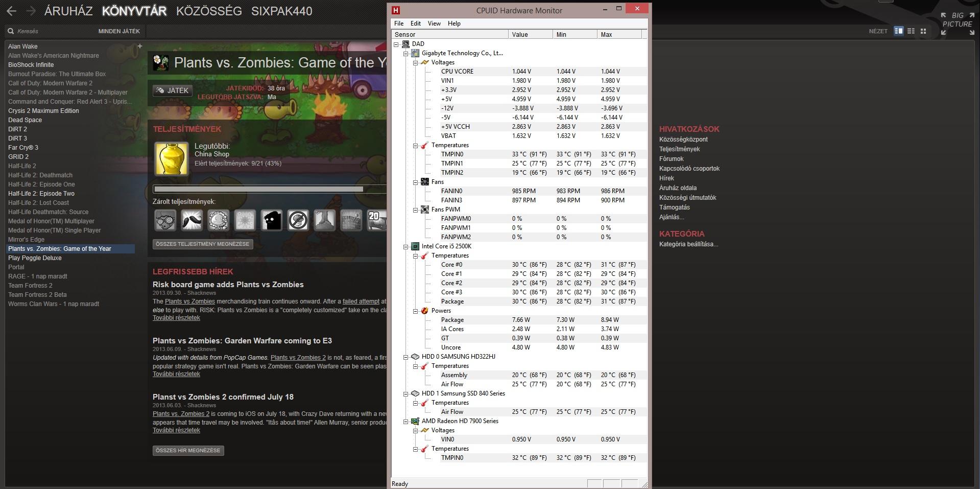
Task: Open the Kategória beállítása link
Action: click(688, 244)
